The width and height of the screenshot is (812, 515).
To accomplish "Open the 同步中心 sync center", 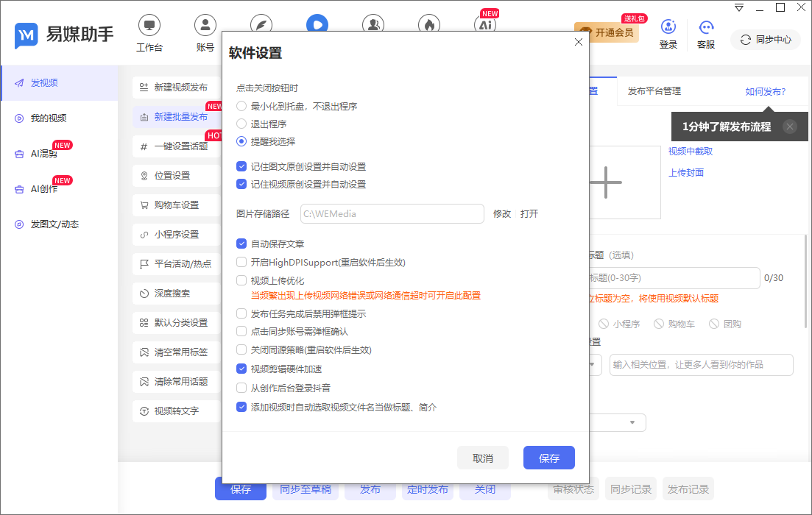I will (765, 40).
